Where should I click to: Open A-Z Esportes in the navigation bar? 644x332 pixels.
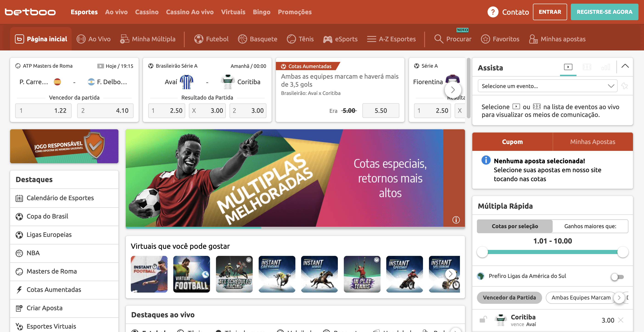(x=391, y=39)
